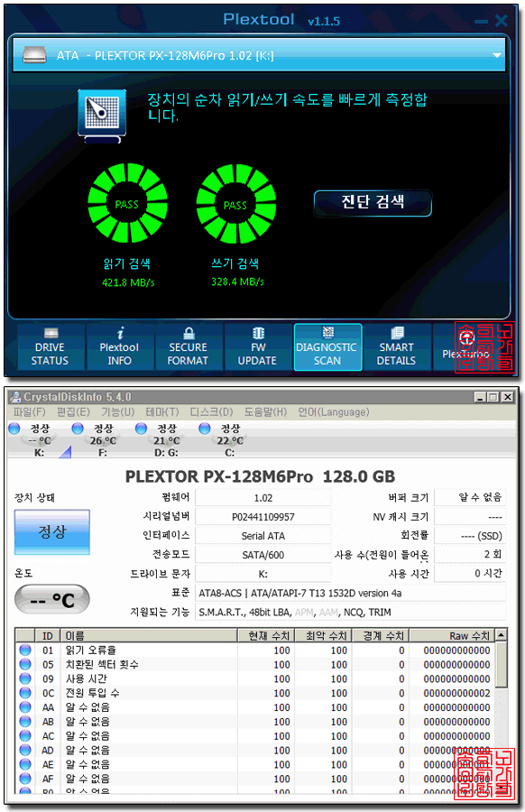Screen dimensions: 525x812
Task: Click the write scan PASS gauge
Action: (x=236, y=204)
